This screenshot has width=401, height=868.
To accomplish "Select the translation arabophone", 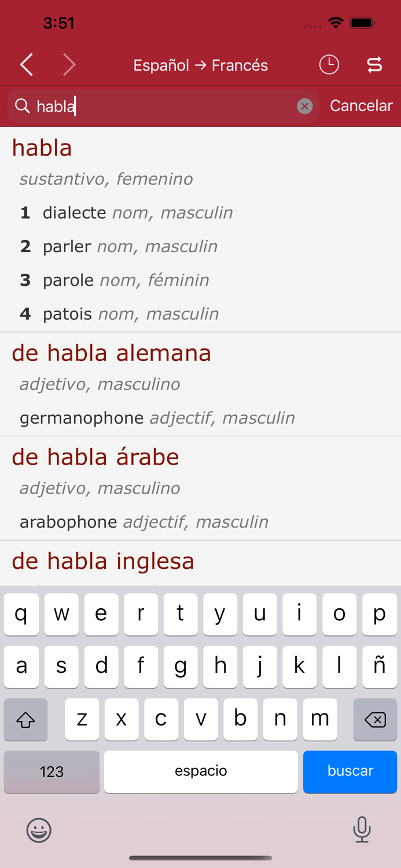I will coord(67,521).
